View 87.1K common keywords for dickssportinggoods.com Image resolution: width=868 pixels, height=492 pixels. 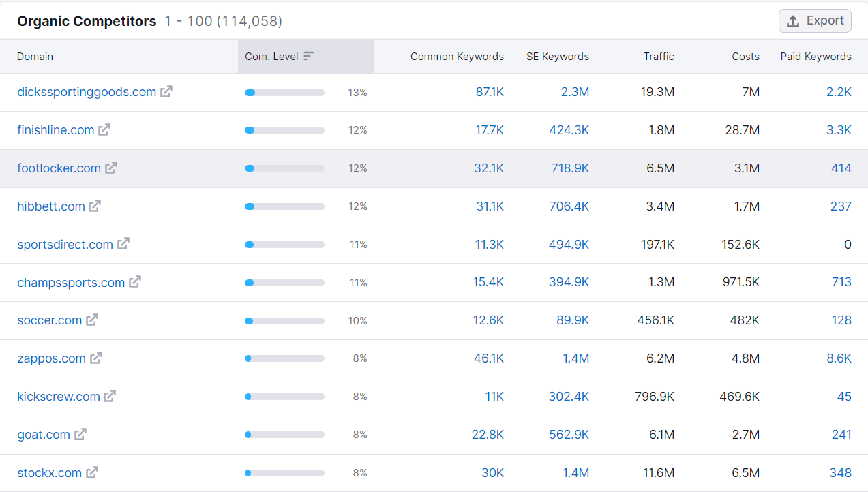pos(490,91)
